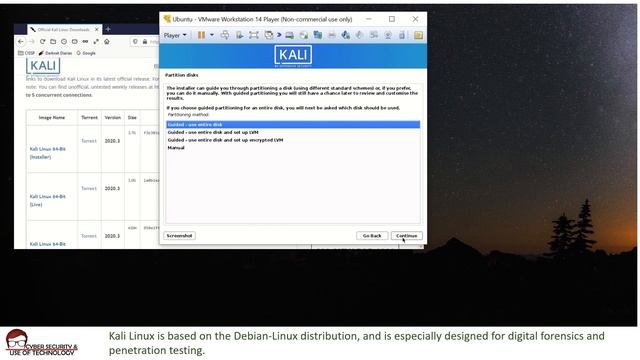
Task: Click the folder icon in browser toolbar
Action: click(53, 41)
